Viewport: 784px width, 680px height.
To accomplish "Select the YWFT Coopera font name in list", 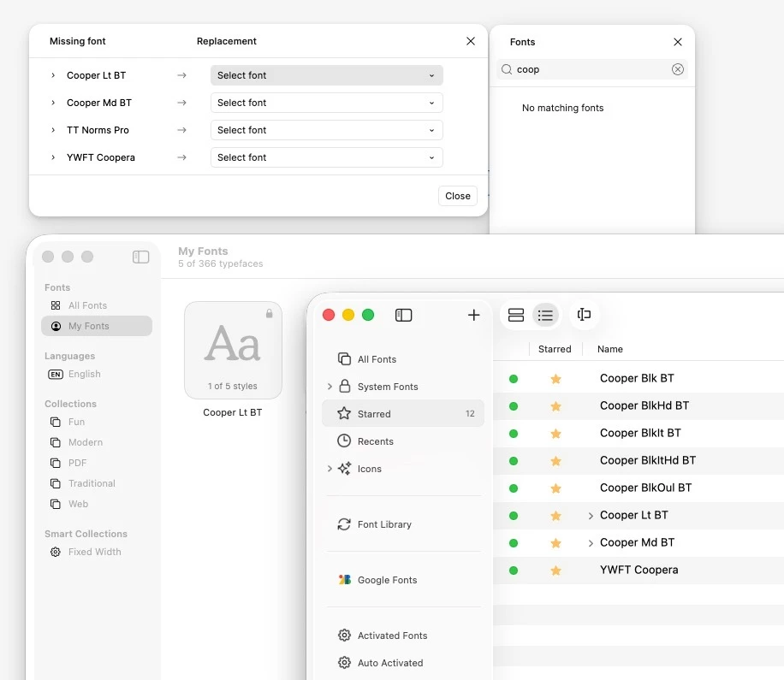I will [639, 570].
